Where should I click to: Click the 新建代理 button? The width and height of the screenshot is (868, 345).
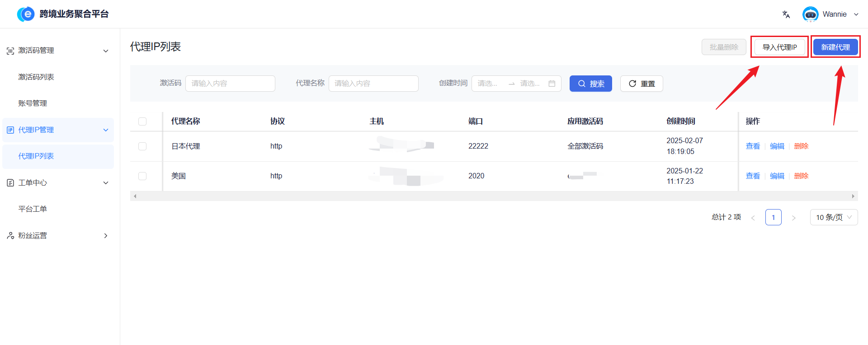coord(835,47)
